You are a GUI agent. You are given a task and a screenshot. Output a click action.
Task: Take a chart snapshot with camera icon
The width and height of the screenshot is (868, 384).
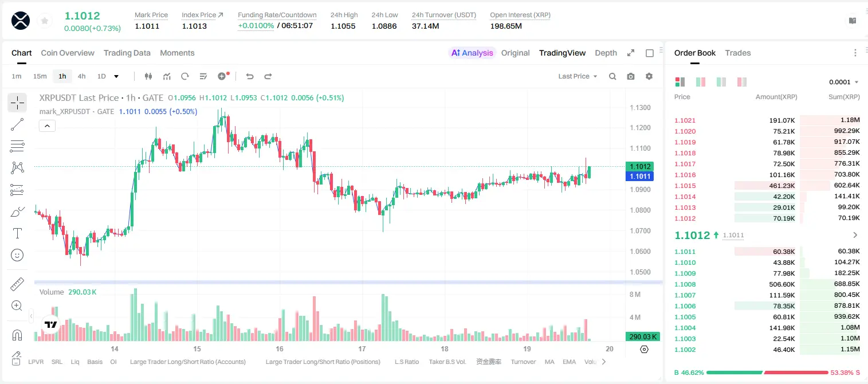pyautogui.click(x=631, y=76)
